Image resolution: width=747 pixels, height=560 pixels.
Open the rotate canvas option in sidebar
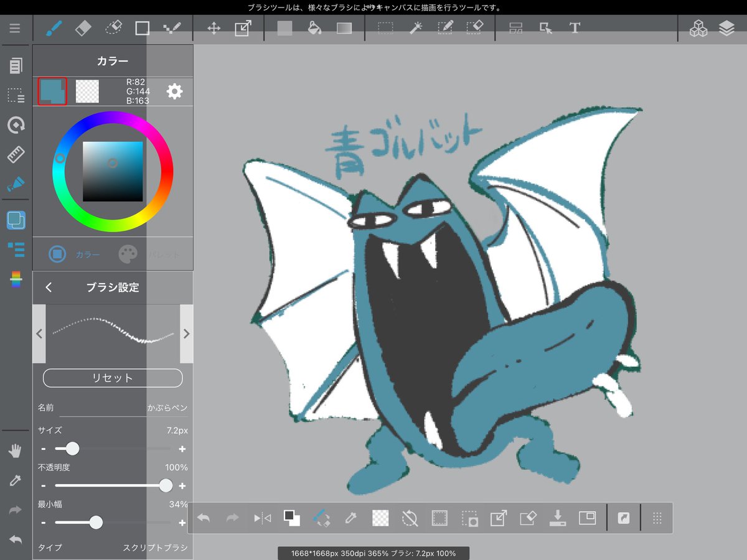[x=16, y=125]
